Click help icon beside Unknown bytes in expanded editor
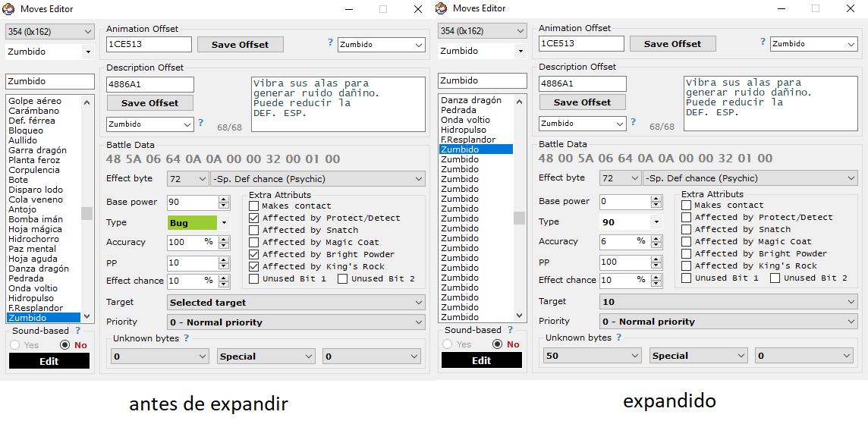Screen dimensions: 868x421 (x=618, y=338)
